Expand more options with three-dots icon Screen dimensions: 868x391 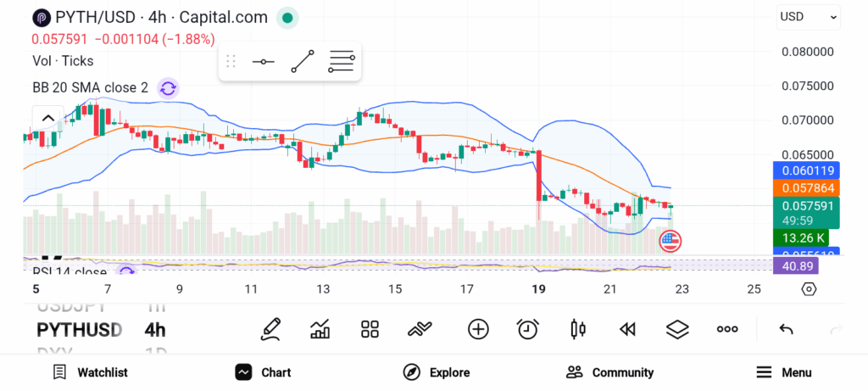pyautogui.click(x=727, y=329)
